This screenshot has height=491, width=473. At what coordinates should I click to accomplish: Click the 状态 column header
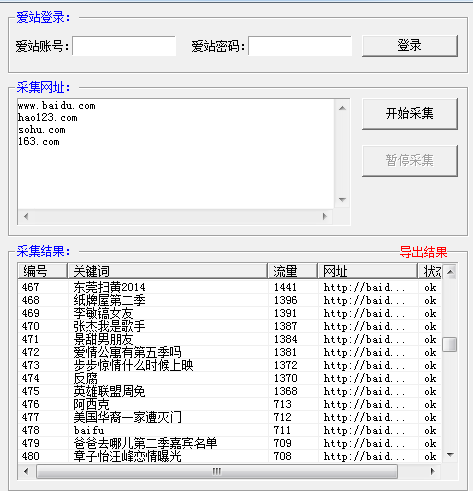pos(430,271)
